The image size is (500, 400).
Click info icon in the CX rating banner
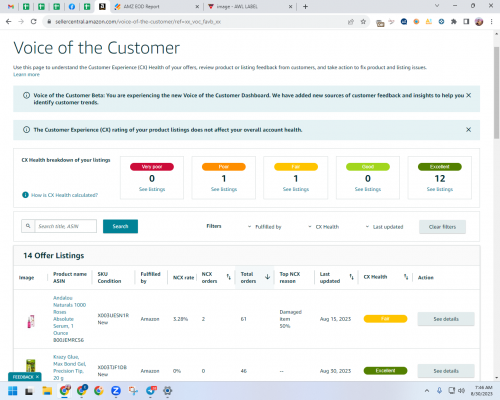click(x=26, y=130)
